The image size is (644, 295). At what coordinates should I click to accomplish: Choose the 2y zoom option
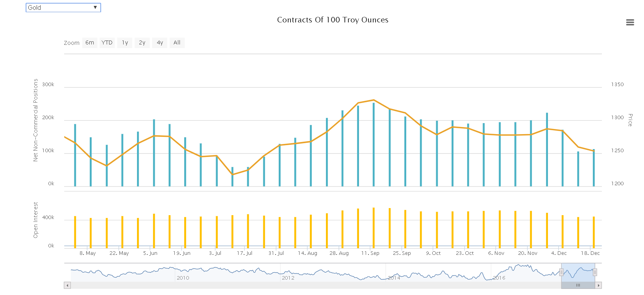[142, 42]
